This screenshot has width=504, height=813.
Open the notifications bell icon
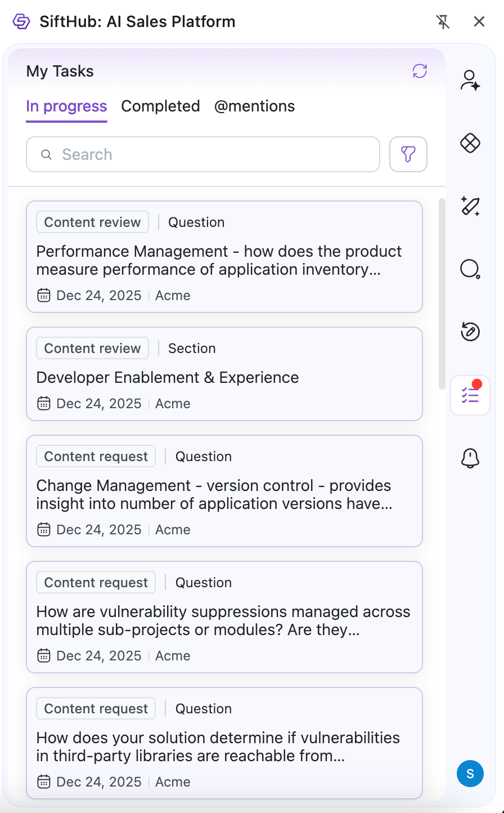tap(470, 458)
